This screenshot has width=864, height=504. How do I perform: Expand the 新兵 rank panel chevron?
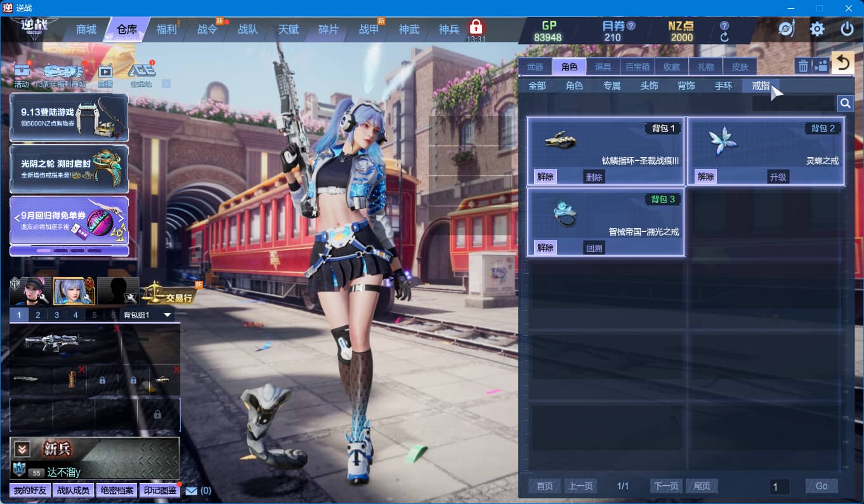pos(22,449)
